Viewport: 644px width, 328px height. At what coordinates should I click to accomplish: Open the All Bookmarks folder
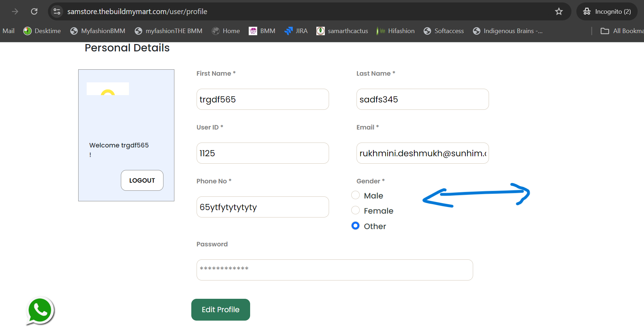(622, 31)
